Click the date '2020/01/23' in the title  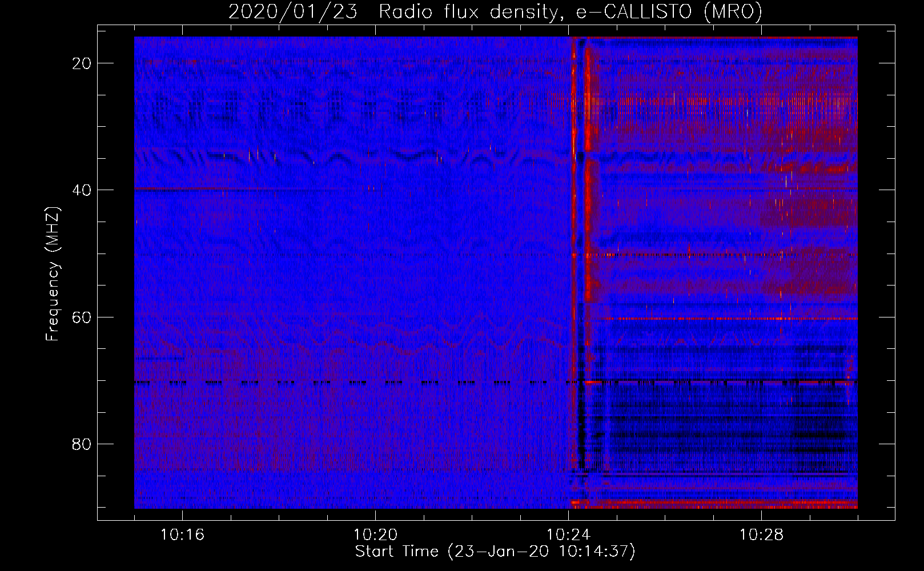pyautogui.click(x=293, y=11)
